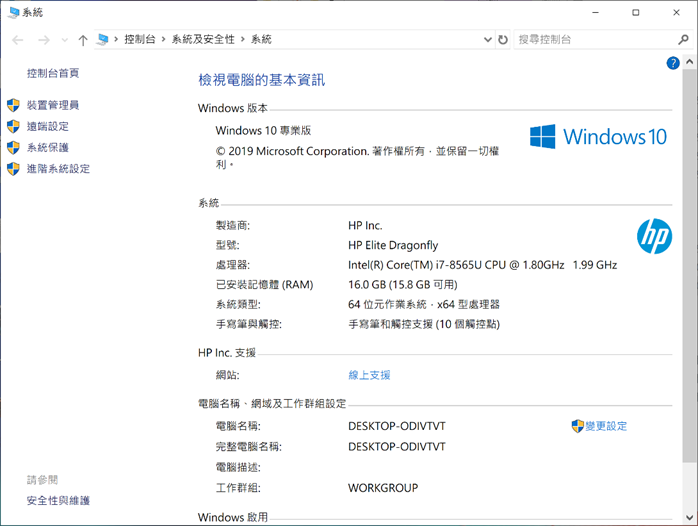Viewport: 698px width, 526px height.
Task: Open 裝置管理員 from sidebar
Action: click(53, 105)
